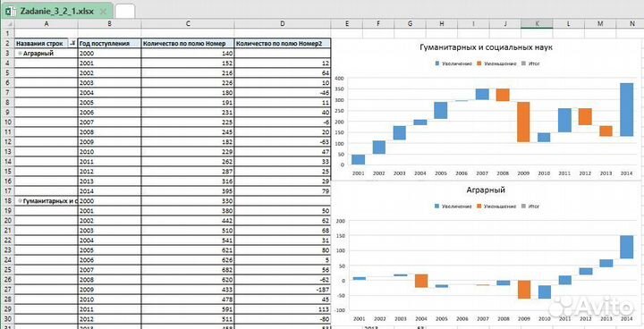The height and width of the screenshot is (329, 644).
Task: Click the Увеличение legend entry in the Аграрный chart
Action: tap(453, 207)
